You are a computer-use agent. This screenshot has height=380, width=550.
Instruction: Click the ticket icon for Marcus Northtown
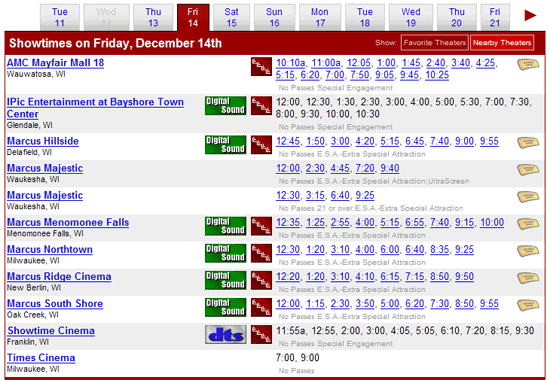[528, 251]
